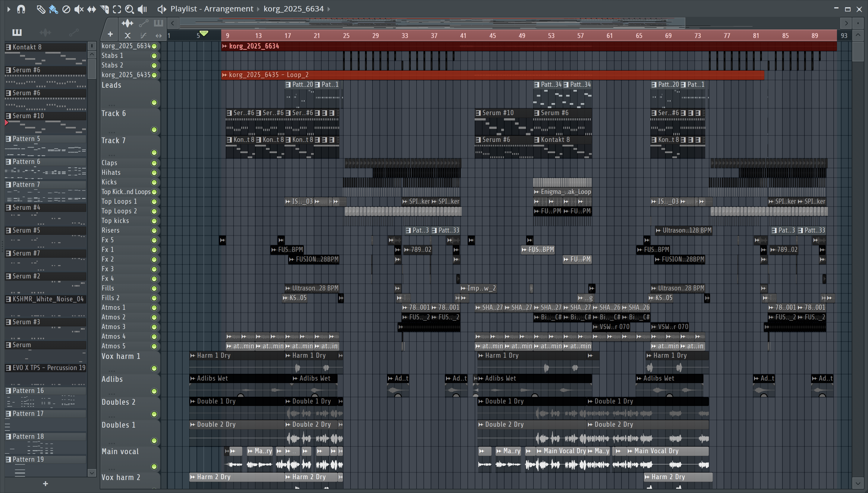The height and width of the screenshot is (493, 868).
Task: Mute the Stabs 1 track
Action: point(154,56)
